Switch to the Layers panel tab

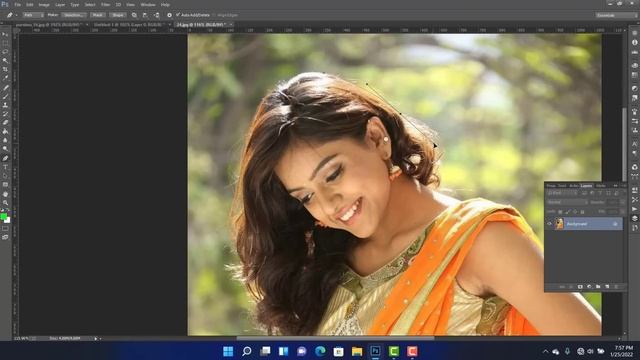586,186
